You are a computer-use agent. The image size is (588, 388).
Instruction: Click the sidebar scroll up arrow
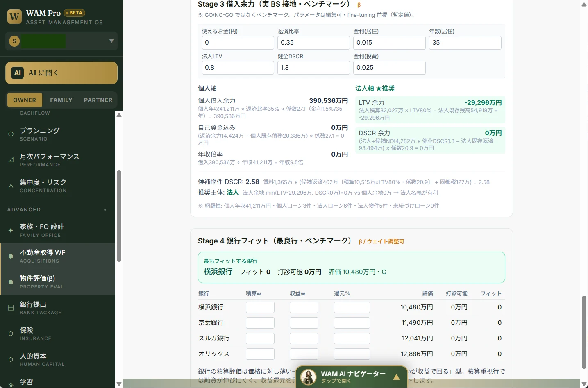click(x=119, y=115)
